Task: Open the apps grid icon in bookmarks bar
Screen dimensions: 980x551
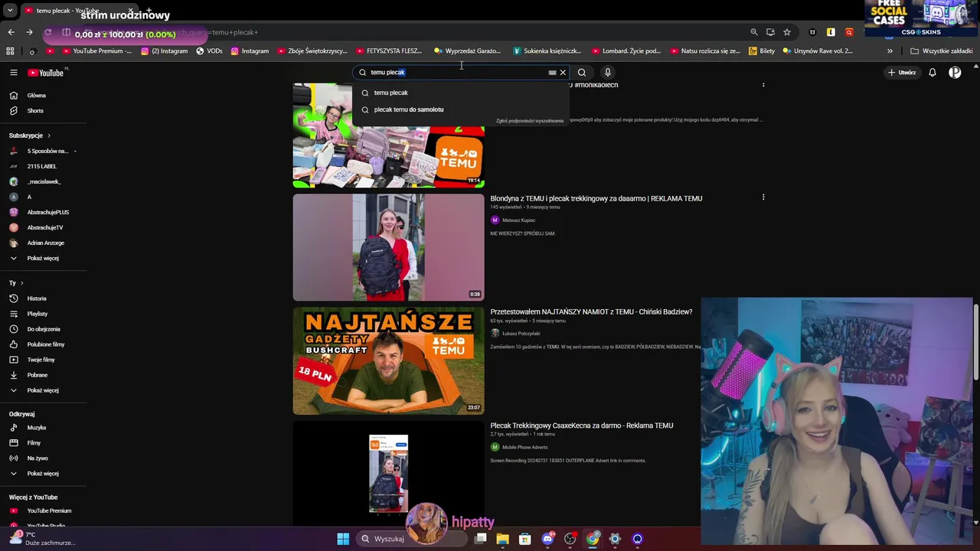Action: click(10, 51)
